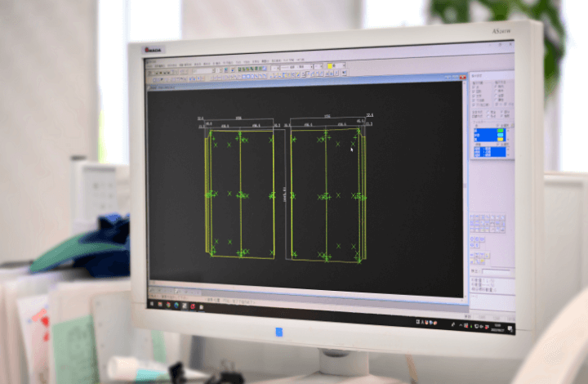Image resolution: width=588 pixels, height=384 pixels.
Task: Toggle the second checkbox in right panel's left column
Action: (474, 92)
